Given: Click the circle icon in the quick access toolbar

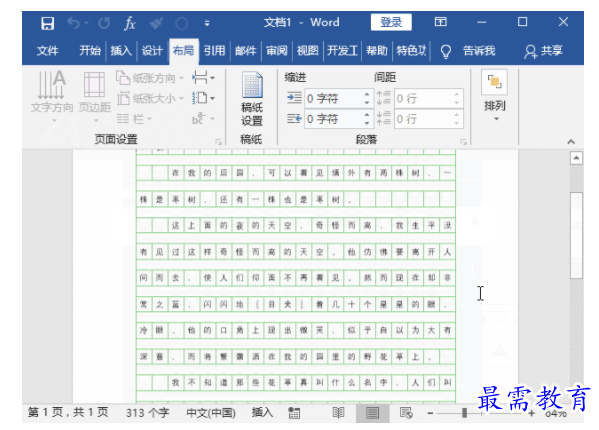Looking at the screenshot, I should coord(181,23).
